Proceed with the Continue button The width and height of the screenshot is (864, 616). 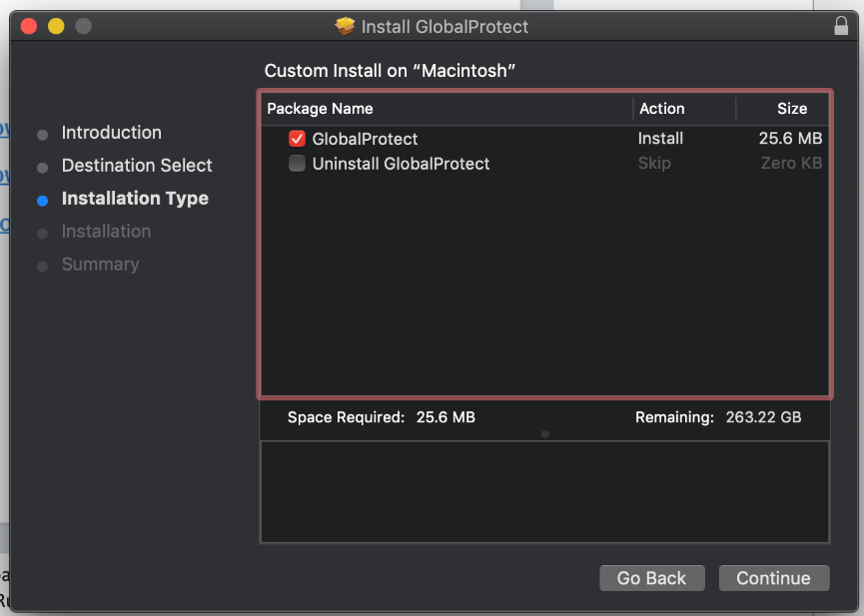click(x=774, y=578)
